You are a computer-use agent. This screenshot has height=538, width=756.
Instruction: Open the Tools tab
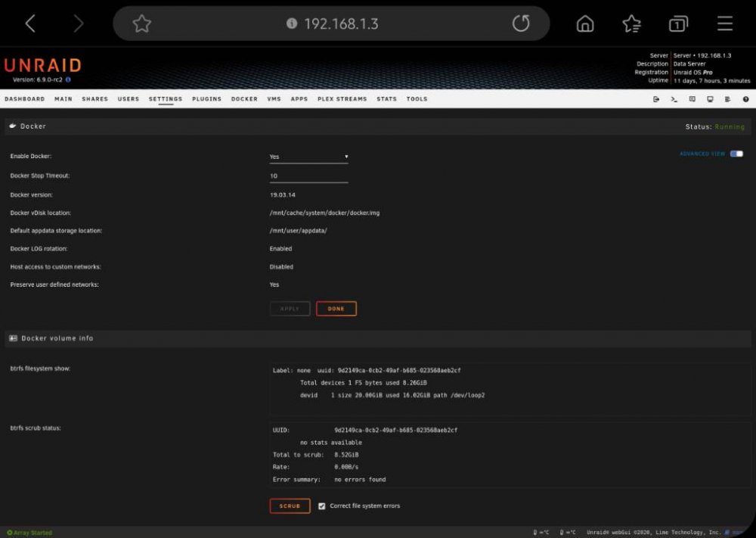click(x=417, y=99)
